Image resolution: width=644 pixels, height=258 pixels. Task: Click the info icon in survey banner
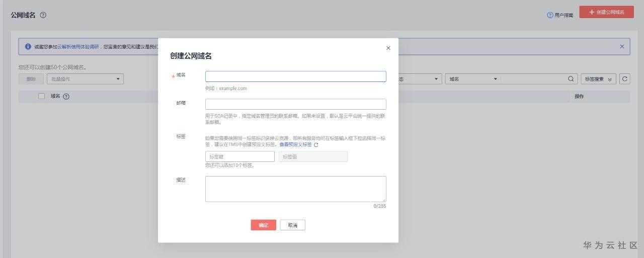[28, 46]
